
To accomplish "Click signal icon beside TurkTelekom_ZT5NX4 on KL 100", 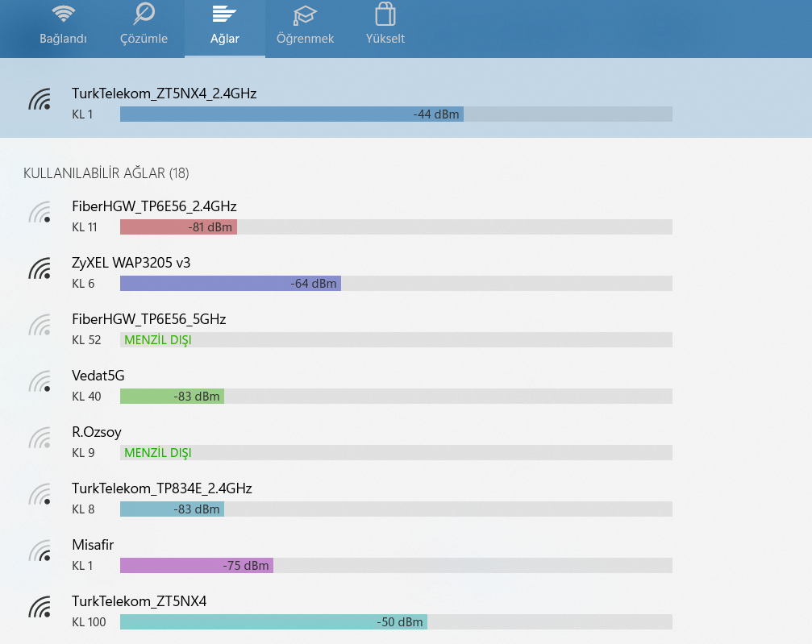I will tap(40, 607).
